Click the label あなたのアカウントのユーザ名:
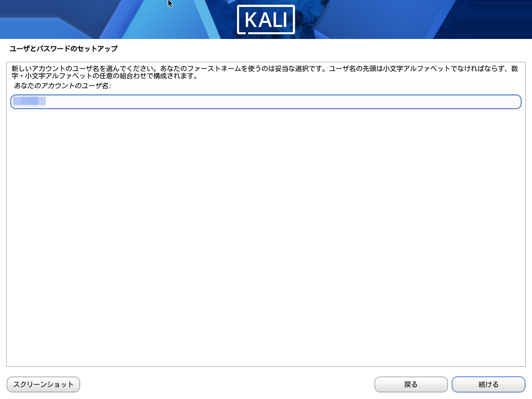The width and height of the screenshot is (532, 399). click(62, 86)
